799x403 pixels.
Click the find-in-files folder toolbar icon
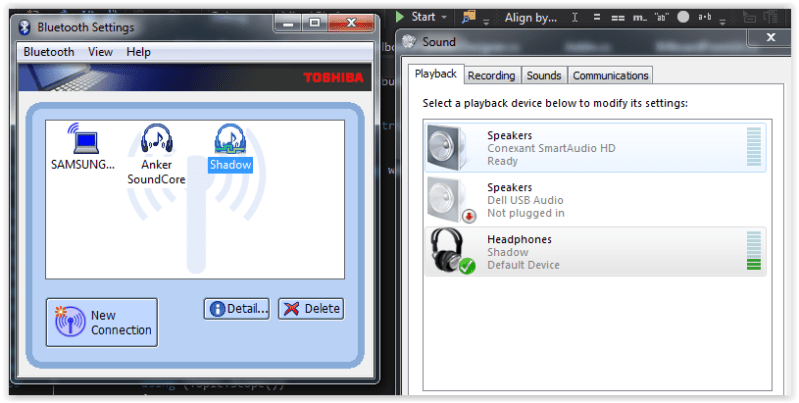[x=468, y=17]
